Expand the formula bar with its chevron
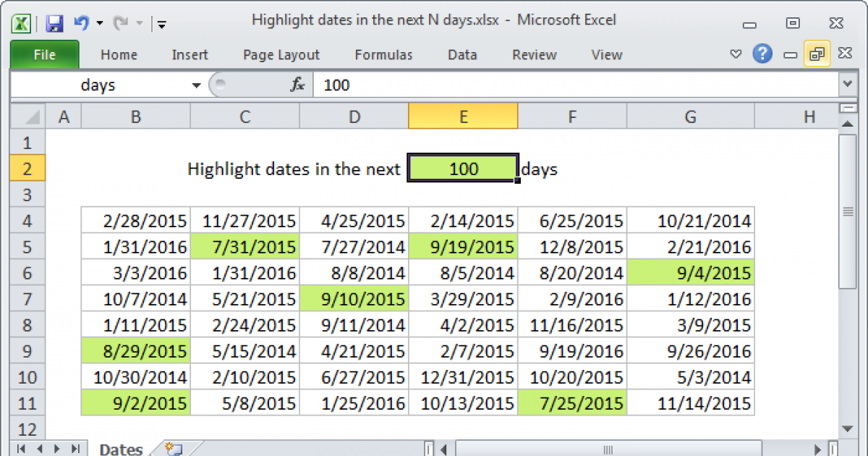The image size is (868, 456). pos(846,85)
